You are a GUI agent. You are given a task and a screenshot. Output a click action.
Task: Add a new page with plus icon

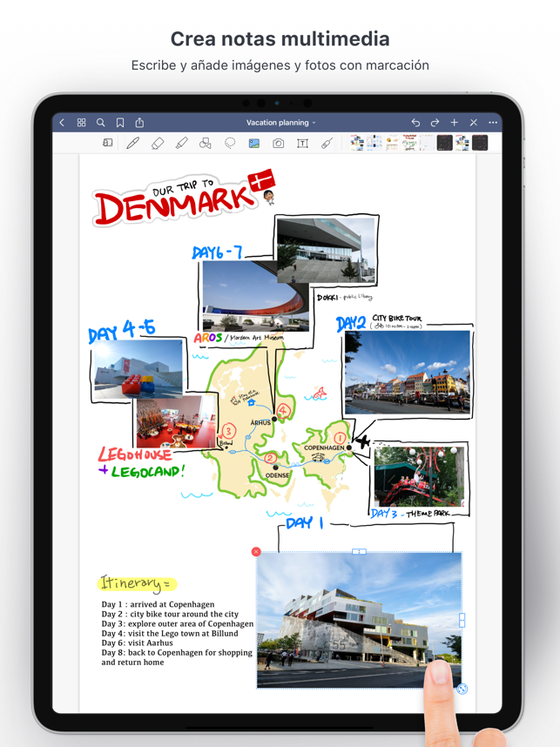pyautogui.click(x=455, y=123)
